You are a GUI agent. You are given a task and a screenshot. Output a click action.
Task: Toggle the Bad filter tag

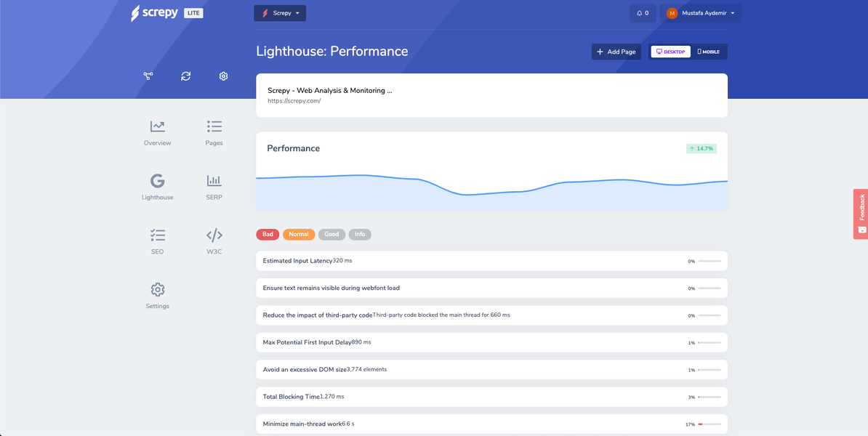pyautogui.click(x=268, y=235)
